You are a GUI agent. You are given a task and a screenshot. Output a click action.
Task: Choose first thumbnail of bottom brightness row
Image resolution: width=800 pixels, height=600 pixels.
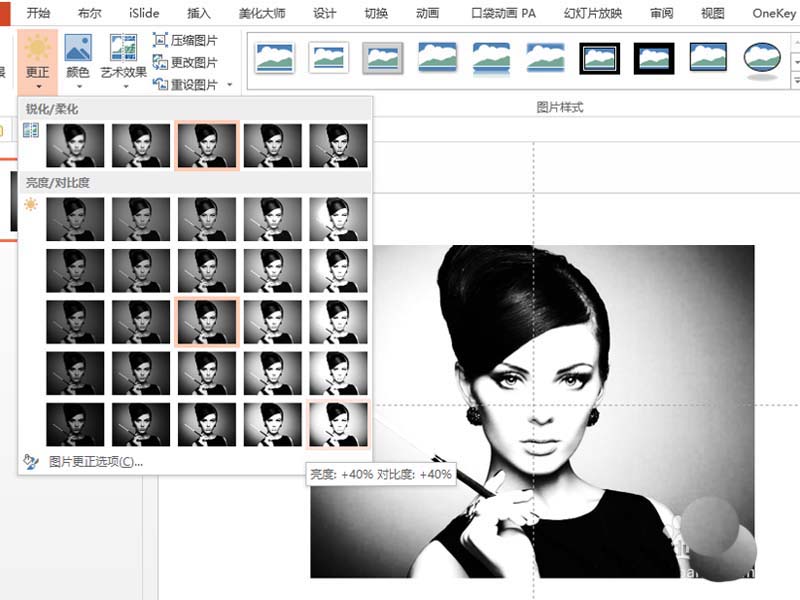[x=75, y=424]
